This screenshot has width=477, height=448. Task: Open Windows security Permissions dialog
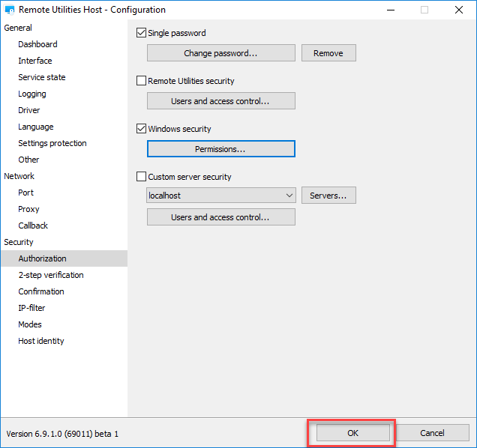220,149
